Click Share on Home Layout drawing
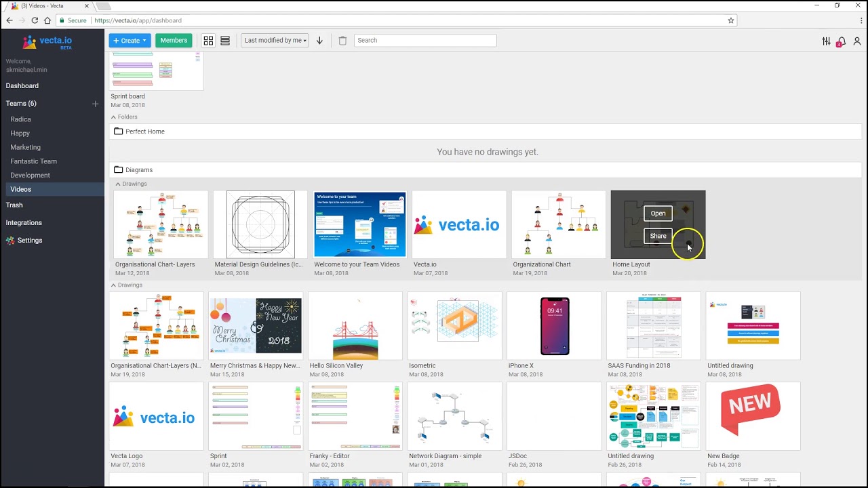The image size is (868, 488). (x=658, y=236)
